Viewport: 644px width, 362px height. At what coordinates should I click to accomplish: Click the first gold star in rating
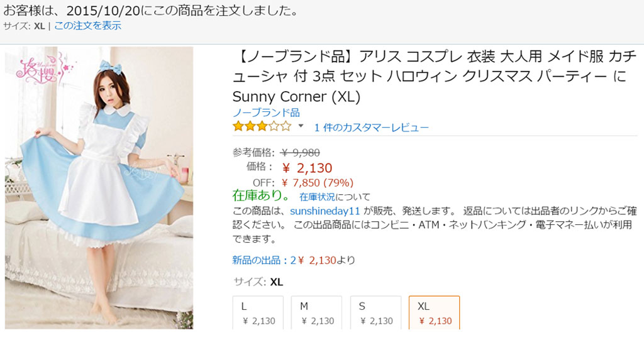point(238,126)
